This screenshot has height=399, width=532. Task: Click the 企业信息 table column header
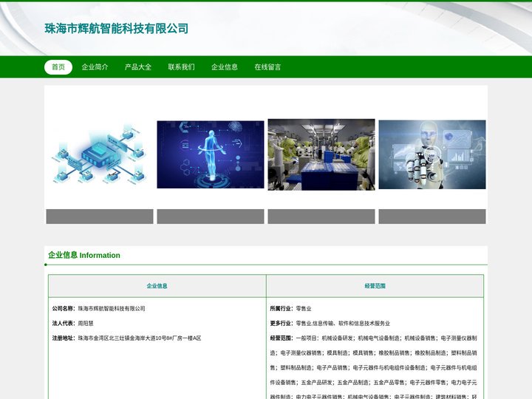click(157, 286)
